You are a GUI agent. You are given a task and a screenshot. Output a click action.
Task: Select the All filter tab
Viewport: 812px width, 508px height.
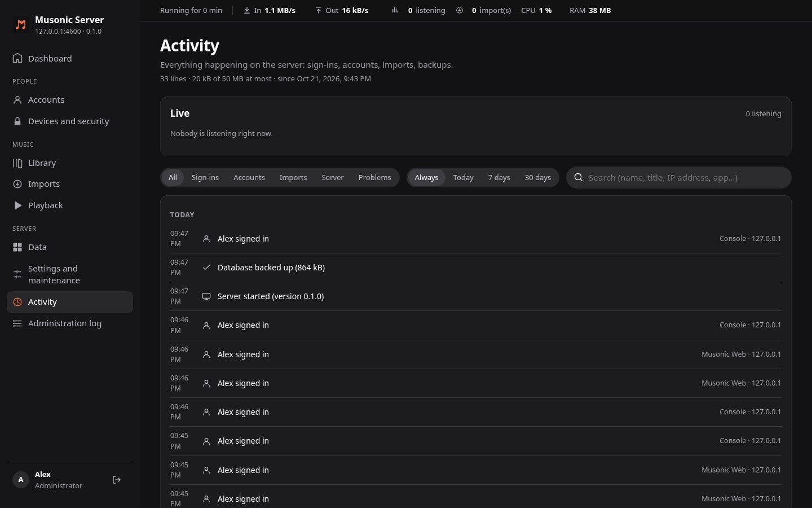click(173, 177)
